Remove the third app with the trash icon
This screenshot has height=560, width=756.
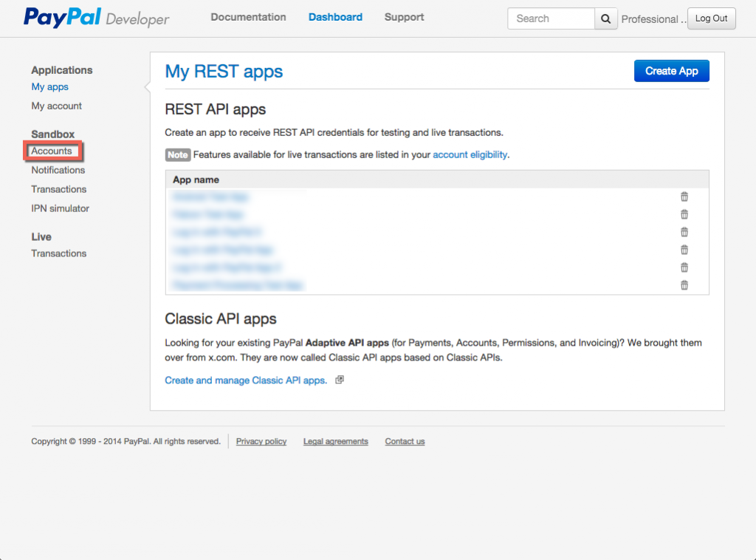click(684, 232)
